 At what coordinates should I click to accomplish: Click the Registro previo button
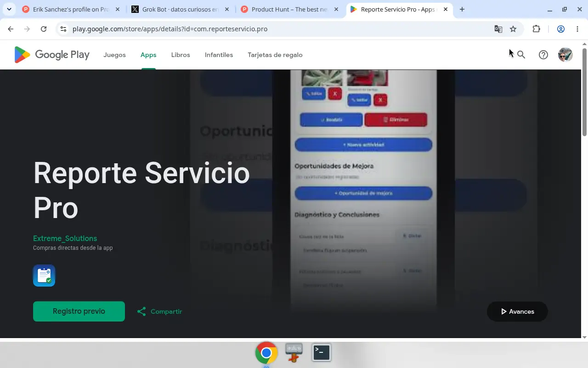pos(79,311)
